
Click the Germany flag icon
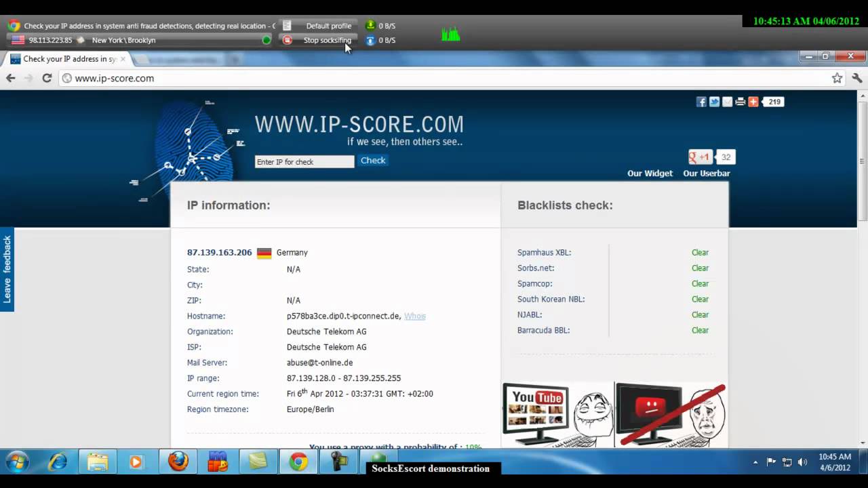(264, 253)
